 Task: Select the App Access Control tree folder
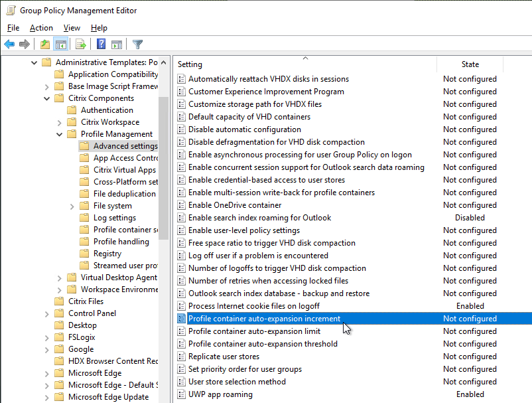click(x=125, y=158)
